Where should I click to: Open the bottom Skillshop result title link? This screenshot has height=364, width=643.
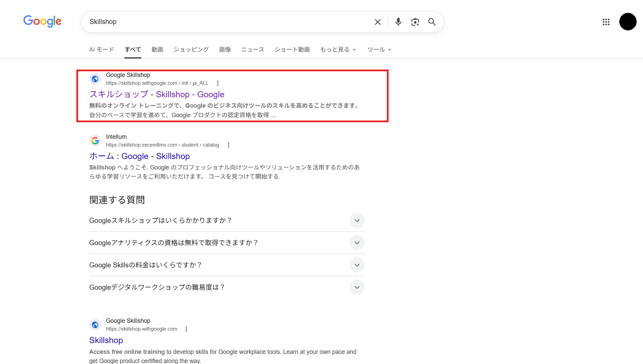[x=106, y=340]
